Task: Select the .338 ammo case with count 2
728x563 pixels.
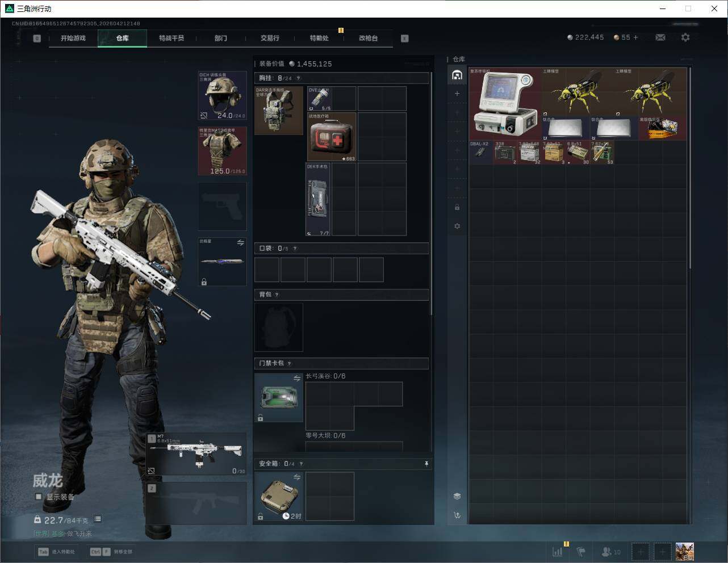Action: click(505, 152)
